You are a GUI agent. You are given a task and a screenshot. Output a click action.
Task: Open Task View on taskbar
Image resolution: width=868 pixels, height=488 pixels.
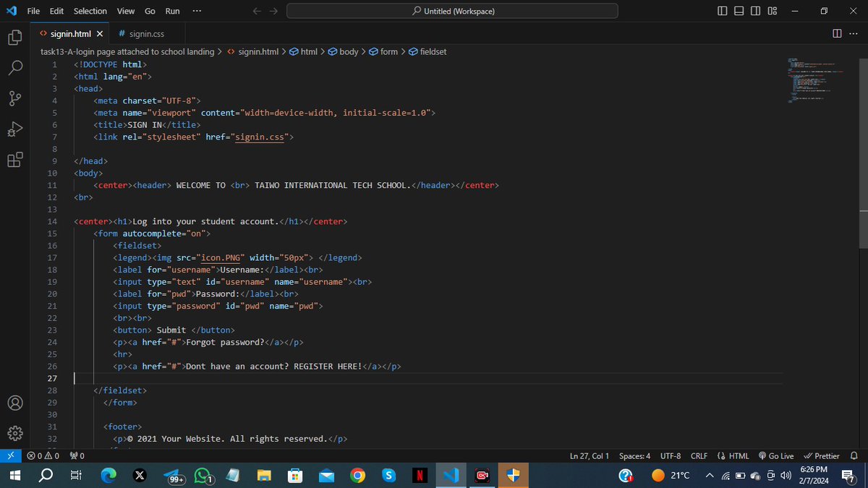click(x=76, y=476)
